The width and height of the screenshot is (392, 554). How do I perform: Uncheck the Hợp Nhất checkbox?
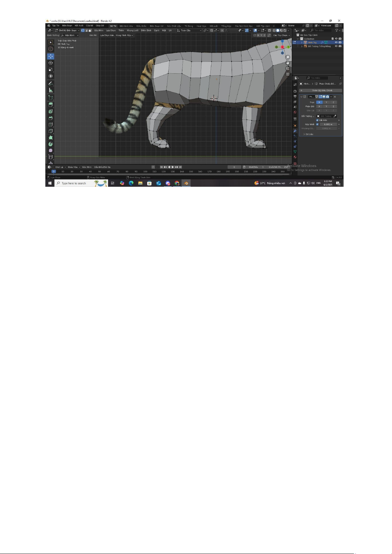pos(317,125)
